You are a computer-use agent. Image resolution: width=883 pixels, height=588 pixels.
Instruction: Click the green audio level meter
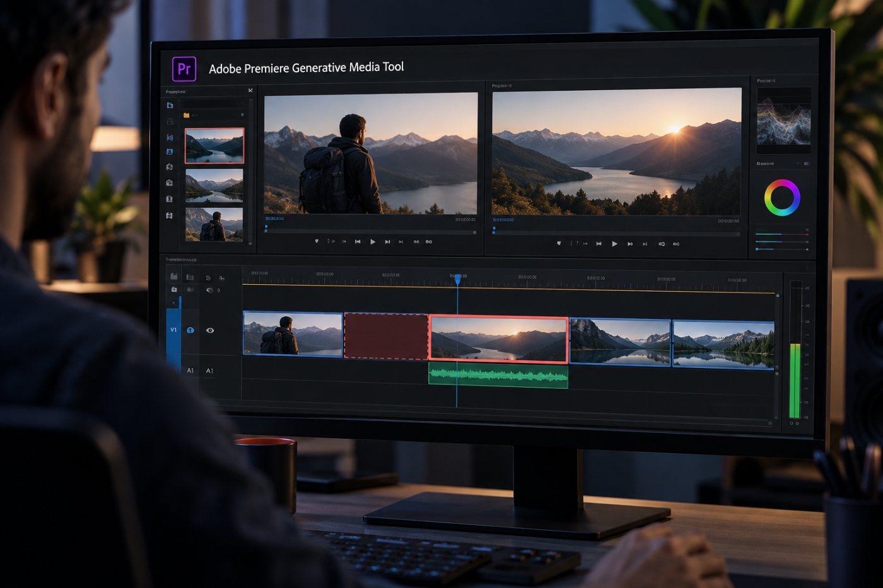(795, 380)
